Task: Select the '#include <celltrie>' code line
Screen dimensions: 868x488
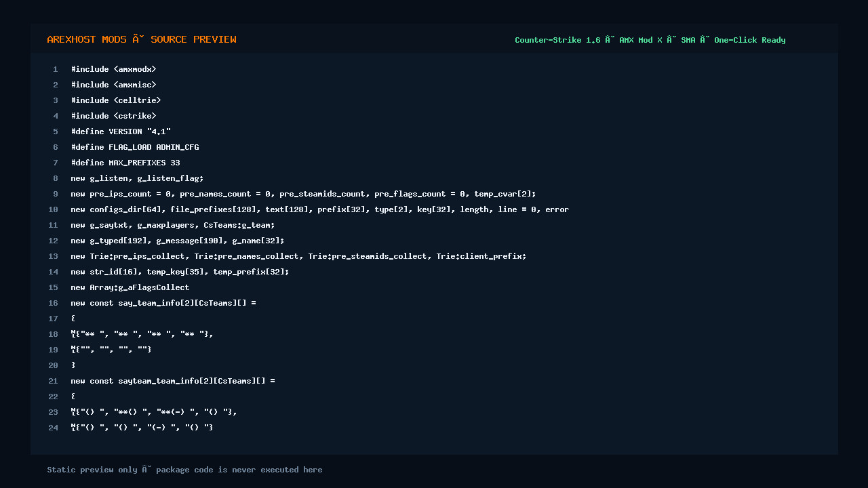Action: (116, 100)
